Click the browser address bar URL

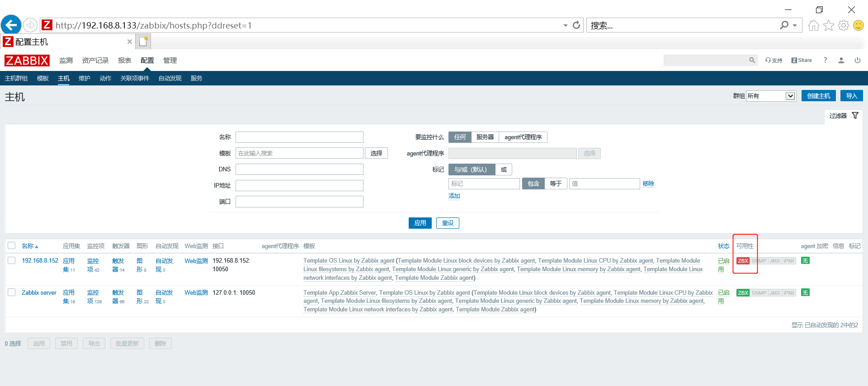click(x=154, y=25)
